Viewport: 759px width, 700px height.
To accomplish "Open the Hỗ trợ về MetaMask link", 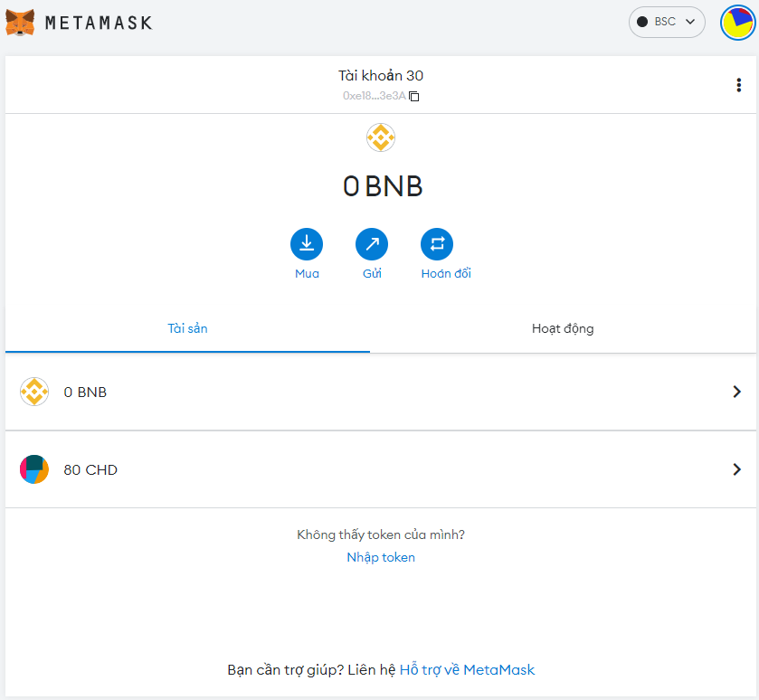I will (467, 670).
